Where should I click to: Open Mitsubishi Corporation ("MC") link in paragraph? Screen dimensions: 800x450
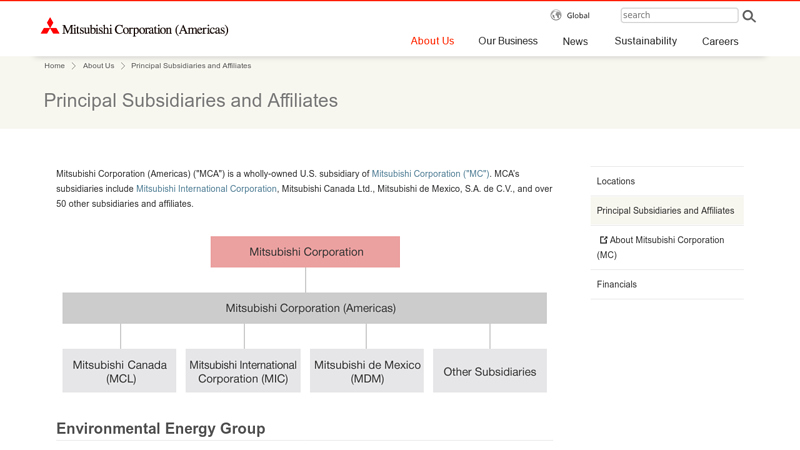coord(430,174)
